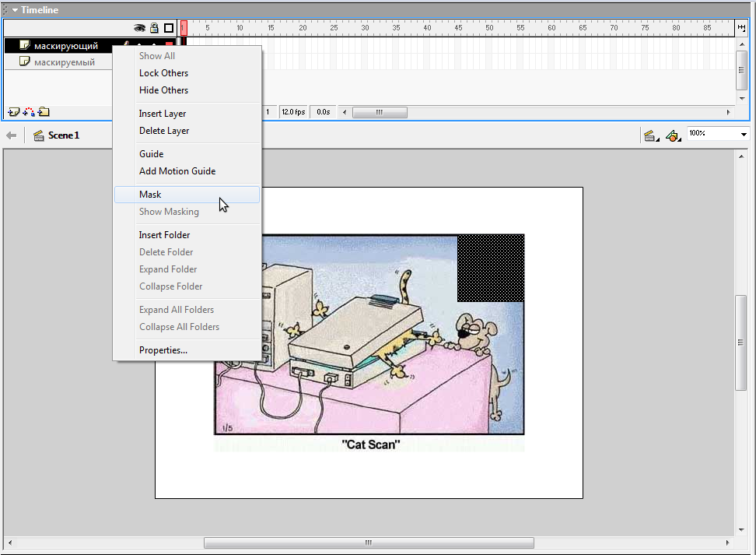Screen dimensions: 756x555
Task: Select the маскирующий layer
Action: 66,46
